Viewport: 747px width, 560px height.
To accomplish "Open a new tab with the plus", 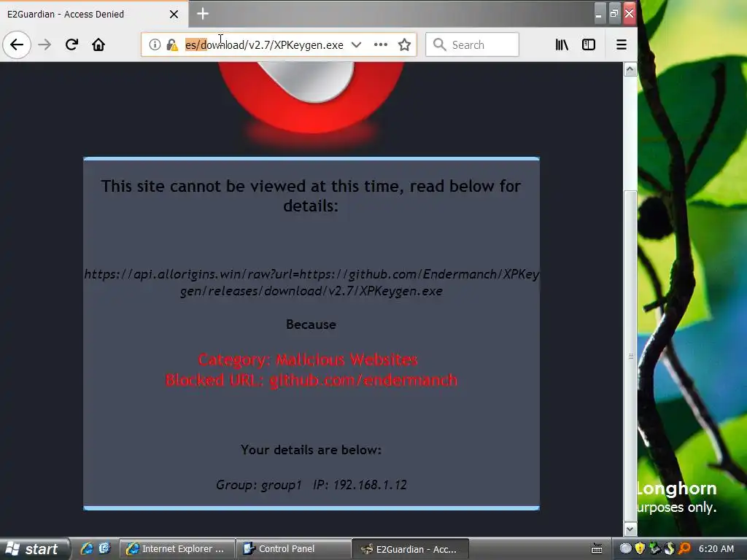I will [203, 14].
